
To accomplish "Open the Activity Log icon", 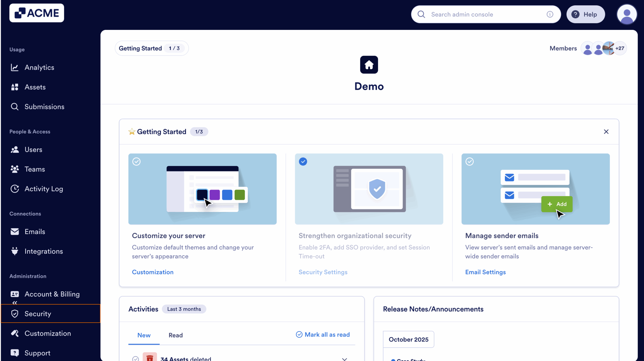I will 15,189.
